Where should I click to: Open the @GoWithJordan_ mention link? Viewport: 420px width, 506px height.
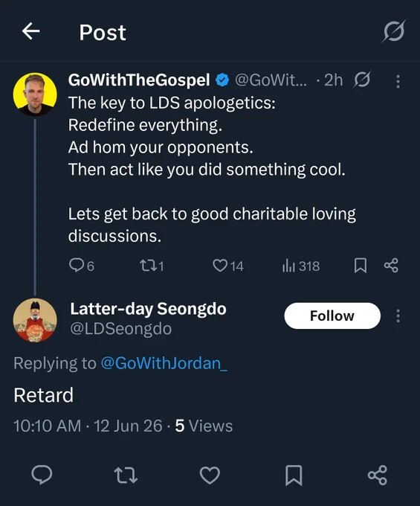(x=164, y=363)
